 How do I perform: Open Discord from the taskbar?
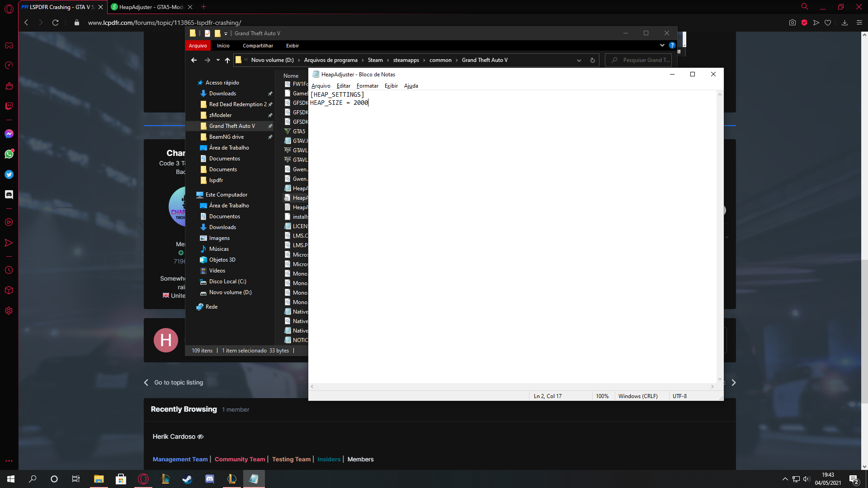pyautogui.click(x=209, y=479)
